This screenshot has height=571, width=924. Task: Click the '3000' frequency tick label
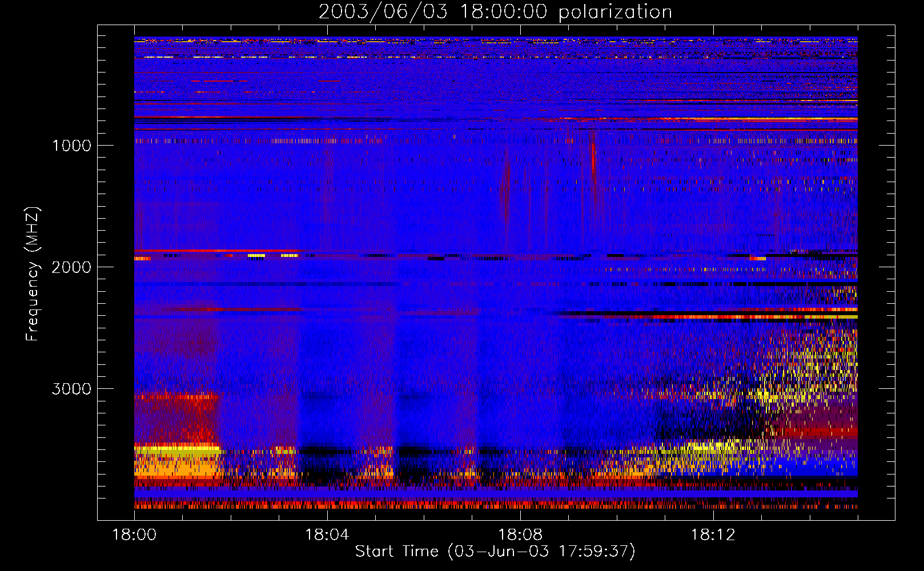point(71,389)
